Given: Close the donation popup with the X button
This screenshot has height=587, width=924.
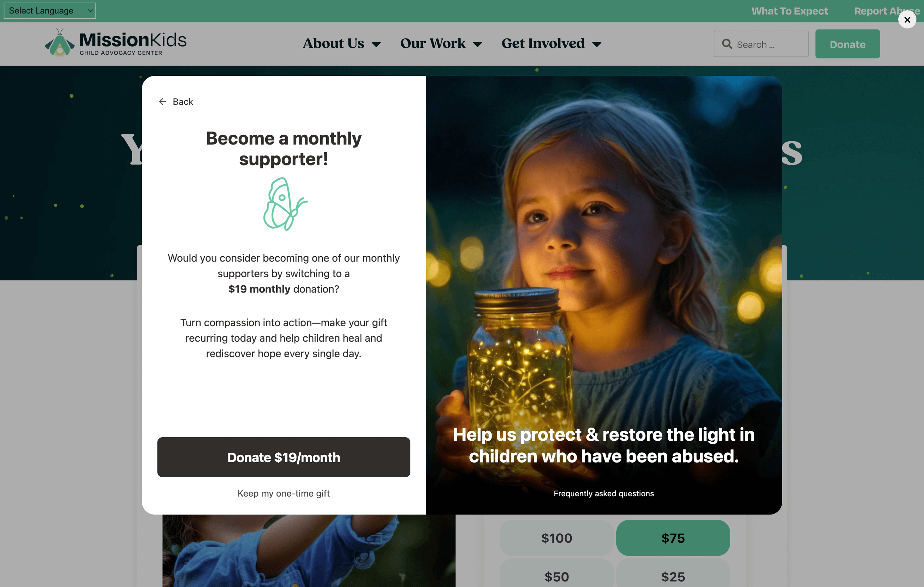Looking at the screenshot, I should (907, 20).
